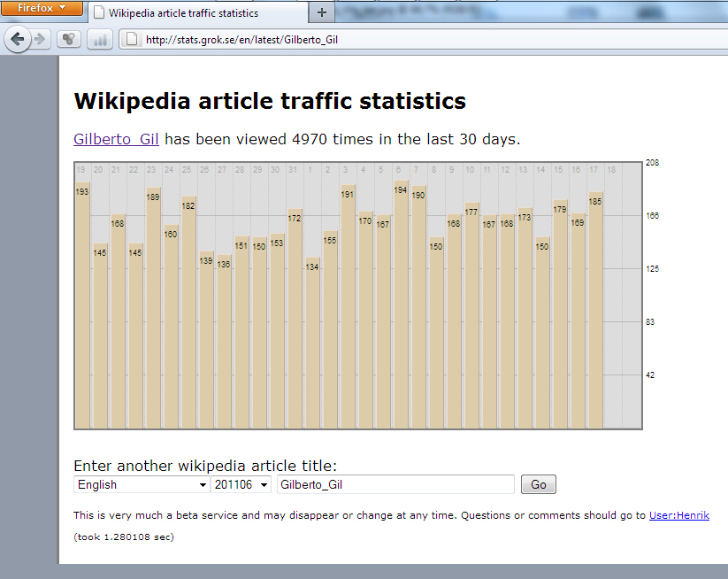This screenshot has width=728, height=579.
Task: Click the bar showing 134 views
Action: tap(312, 344)
